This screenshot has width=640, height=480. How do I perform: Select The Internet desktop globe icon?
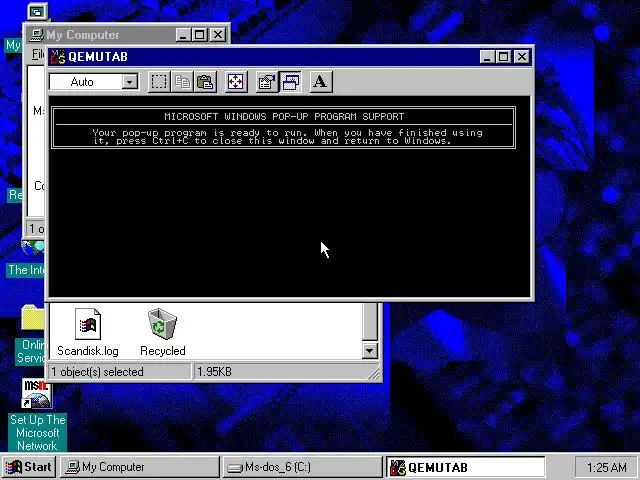point(33,248)
